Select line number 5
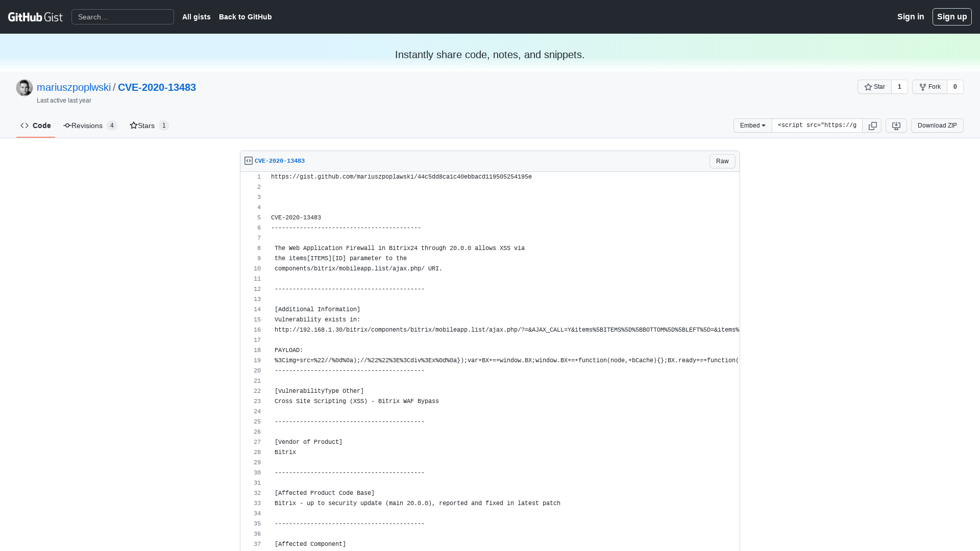The image size is (980, 551). pyautogui.click(x=253, y=218)
